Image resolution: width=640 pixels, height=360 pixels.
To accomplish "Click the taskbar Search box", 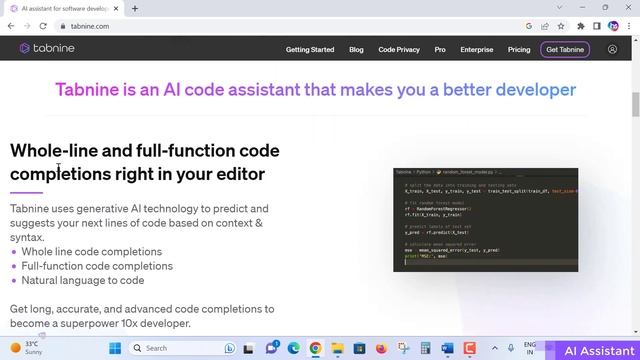I will (182, 348).
